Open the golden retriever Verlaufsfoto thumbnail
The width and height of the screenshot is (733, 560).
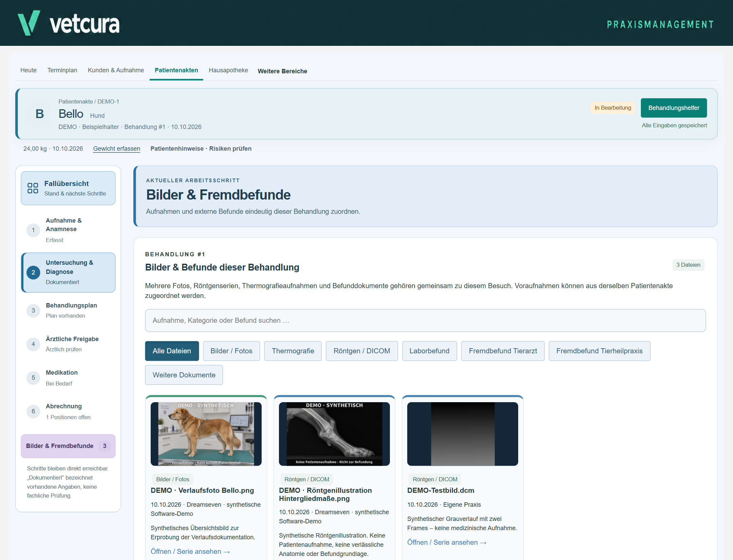[x=206, y=434]
